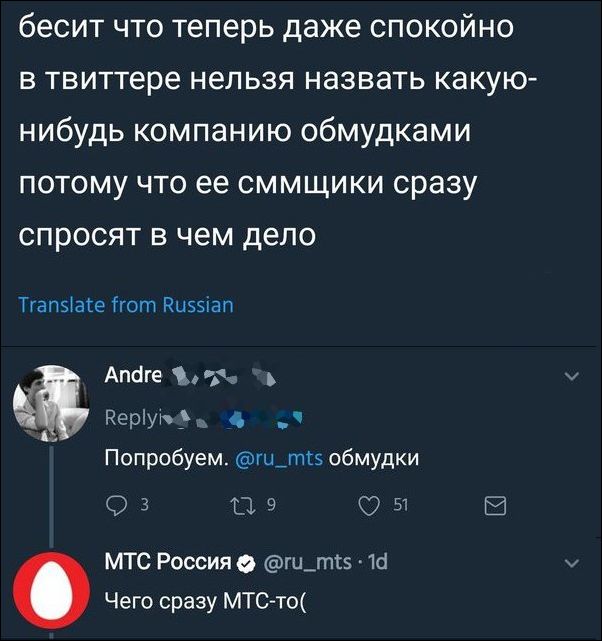This screenshot has height=641, width=602.
Task: Click the main tweet text starting with "бесит"
Action: coord(270,132)
